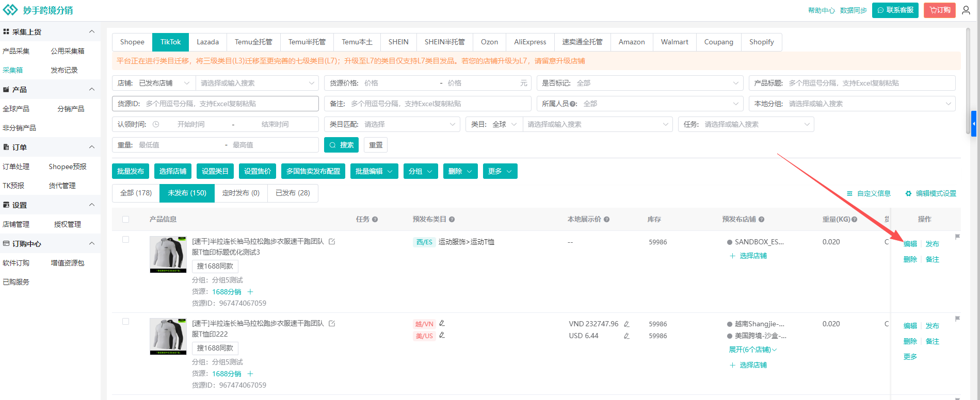Click plus icon next to first 1688分销 source
980x400 pixels.
(250, 292)
